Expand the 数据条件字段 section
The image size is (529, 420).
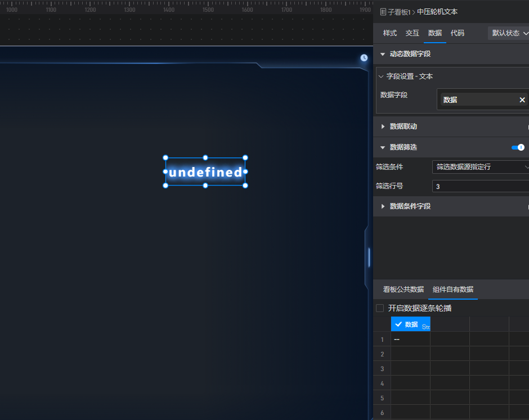coord(383,206)
